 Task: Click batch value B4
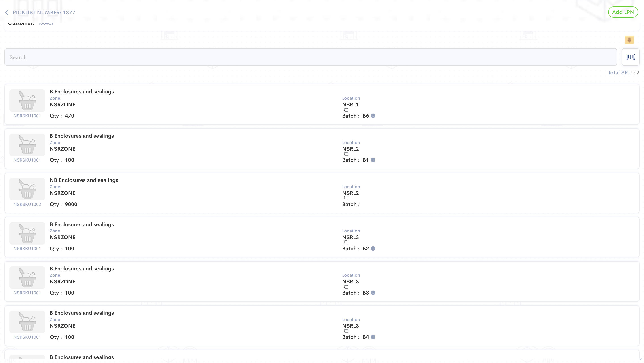pyautogui.click(x=366, y=337)
